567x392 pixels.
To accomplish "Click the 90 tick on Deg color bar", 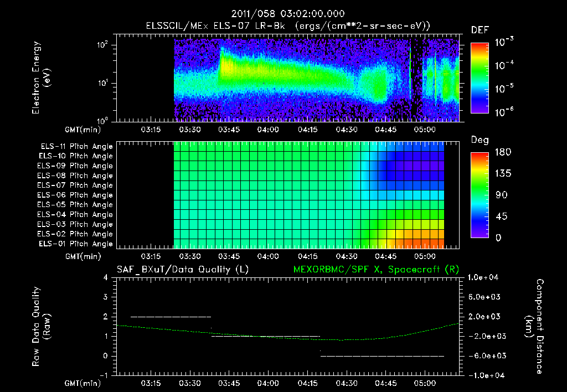I will click(x=502, y=195).
